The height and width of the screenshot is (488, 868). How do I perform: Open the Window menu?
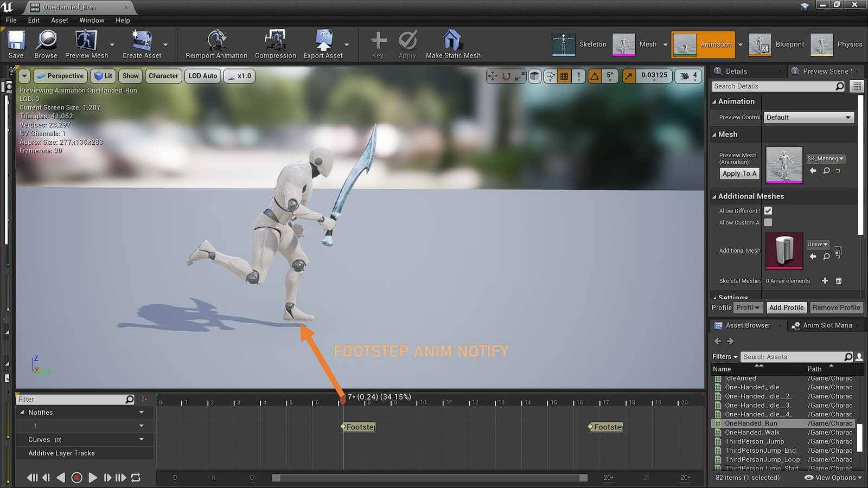(92, 20)
